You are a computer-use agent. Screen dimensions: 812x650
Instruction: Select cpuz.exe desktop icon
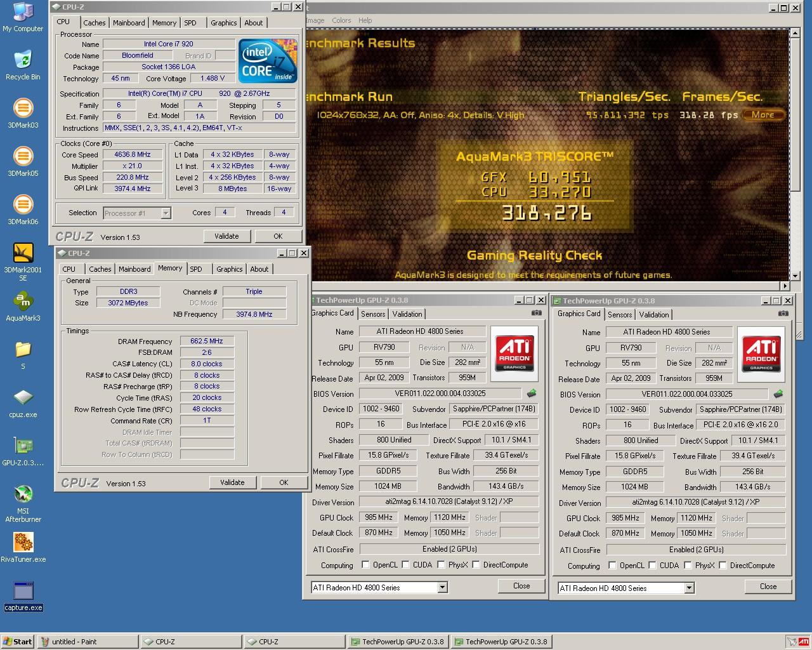[23, 402]
